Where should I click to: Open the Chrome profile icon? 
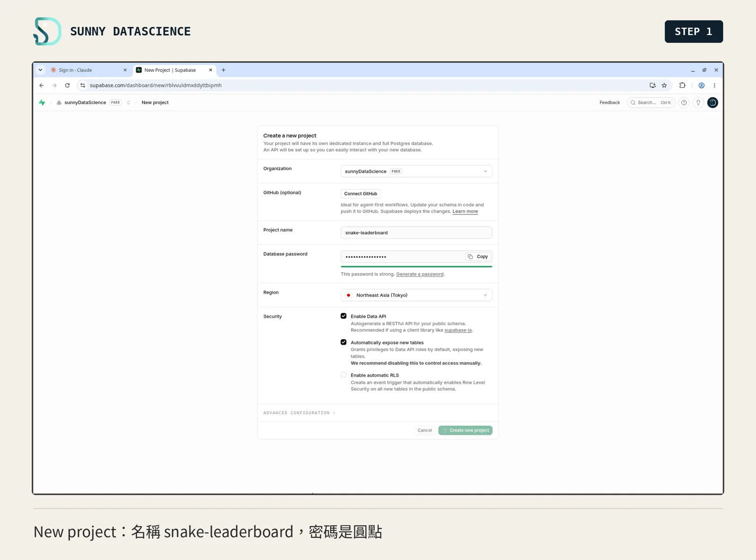pyautogui.click(x=702, y=86)
